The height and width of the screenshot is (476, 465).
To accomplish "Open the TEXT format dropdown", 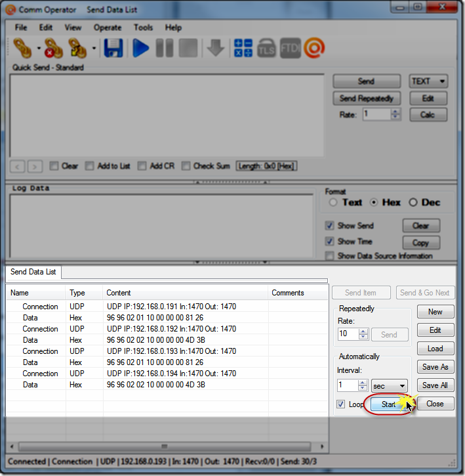I will point(428,81).
